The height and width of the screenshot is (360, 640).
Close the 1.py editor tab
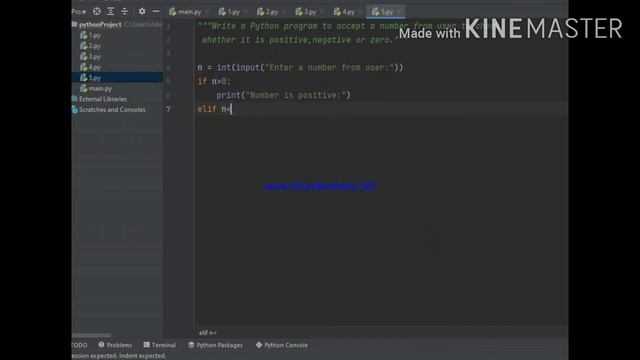click(246, 12)
